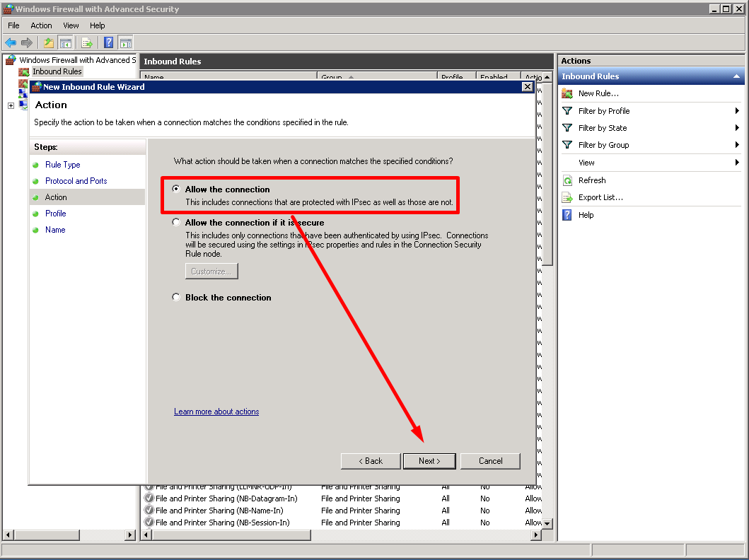Click the Show/Hide Action Pane toolbar icon

click(x=126, y=42)
